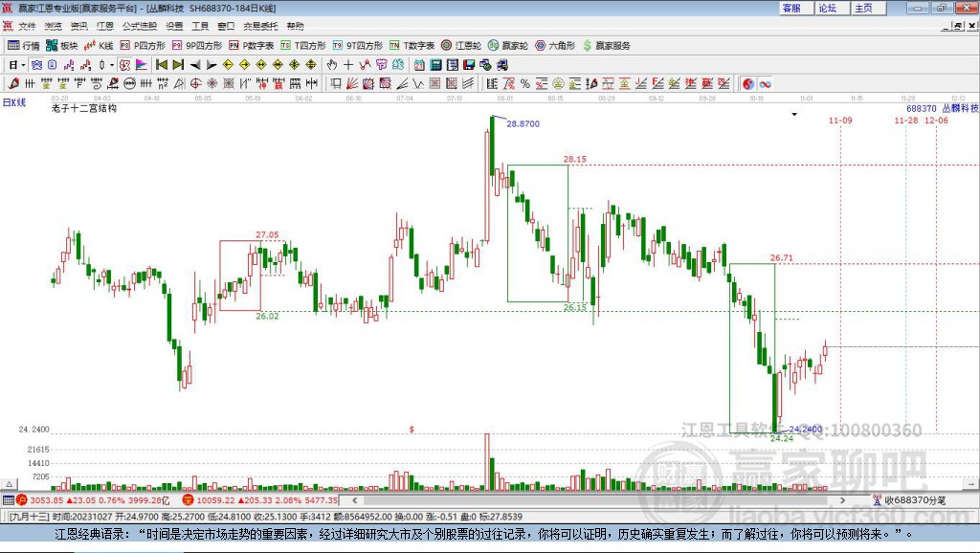The height and width of the screenshot is (553, 980).
Task: Open the T数字表 tool
Action: [x=412, y=46]
